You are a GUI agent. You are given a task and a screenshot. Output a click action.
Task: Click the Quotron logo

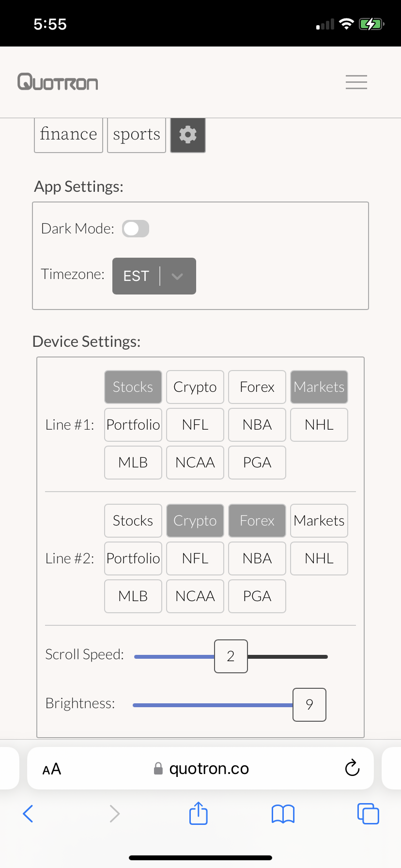pos(58,82)
